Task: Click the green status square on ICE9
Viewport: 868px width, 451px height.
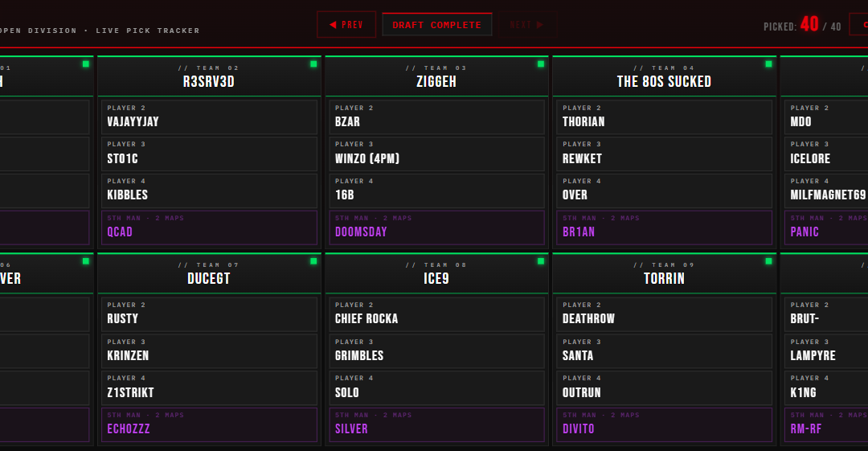Action: tap(541, 260)
